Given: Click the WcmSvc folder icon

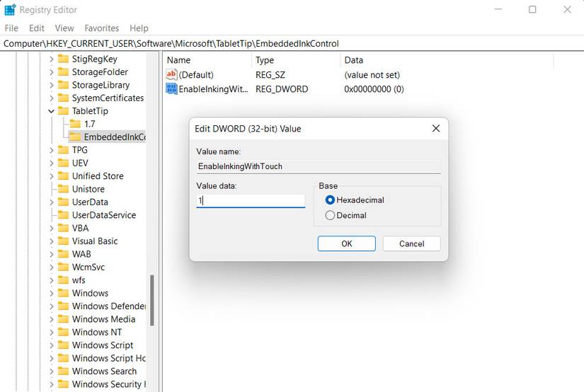Looking at the screenshot, I should coord(64,267).
